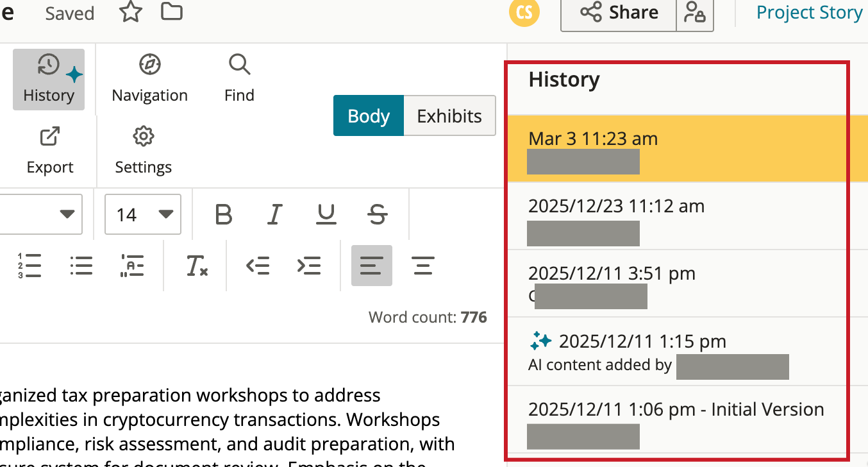Open the Find search tool

click(x=239, y=80)
